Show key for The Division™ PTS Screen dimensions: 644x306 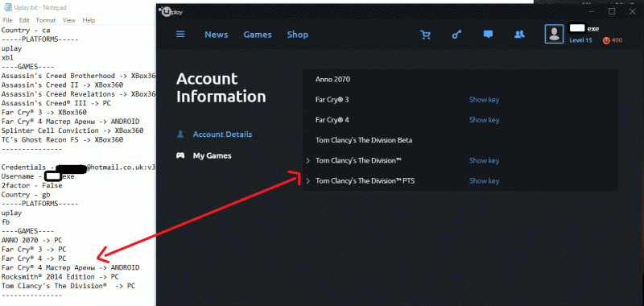[485, 180]
